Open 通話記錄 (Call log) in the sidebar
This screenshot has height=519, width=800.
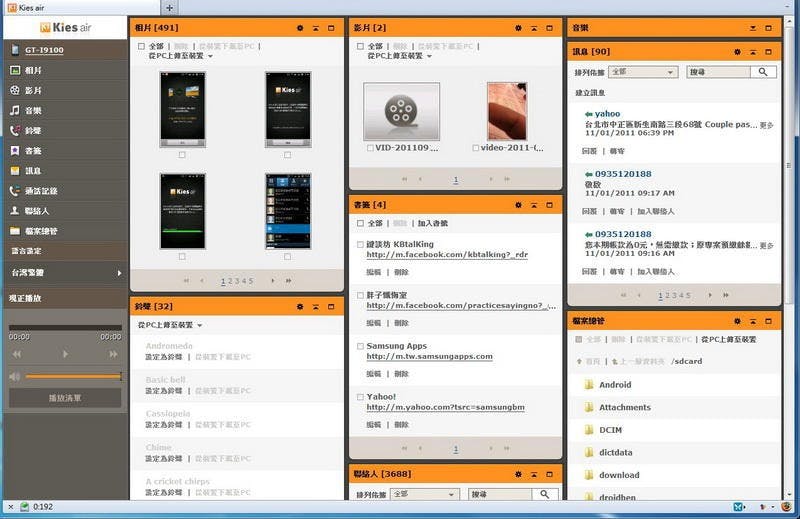point(40,191)
